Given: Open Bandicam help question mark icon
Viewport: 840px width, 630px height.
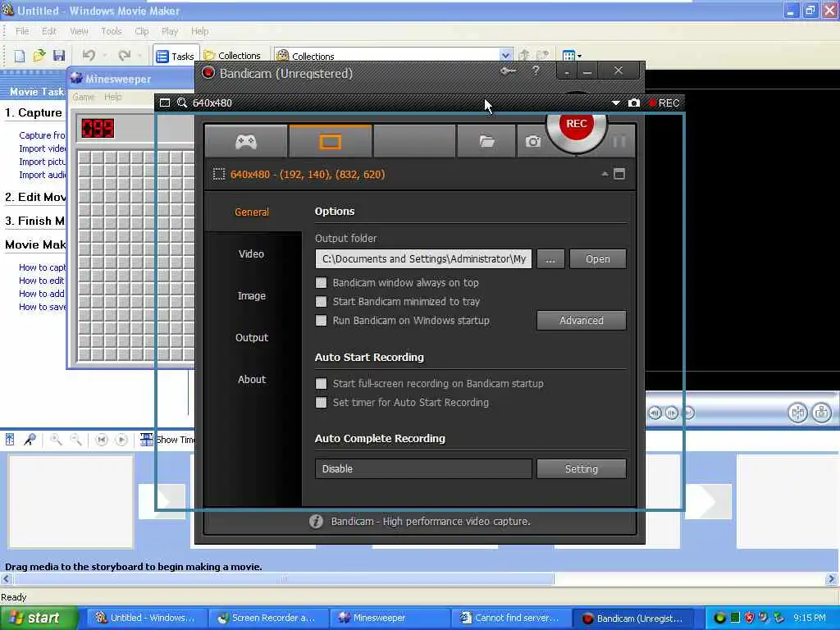Looking at the screenshot, I should [x=536, y=71].
